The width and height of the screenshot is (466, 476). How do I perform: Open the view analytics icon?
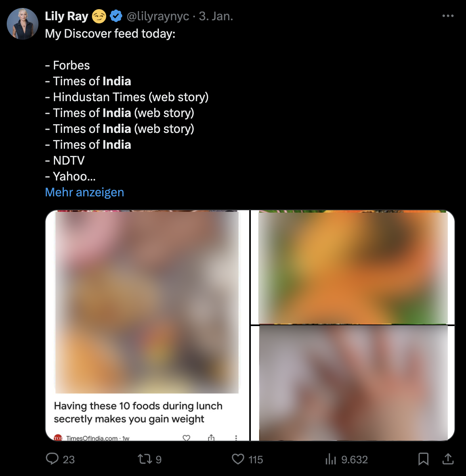(x=330, y=459)
